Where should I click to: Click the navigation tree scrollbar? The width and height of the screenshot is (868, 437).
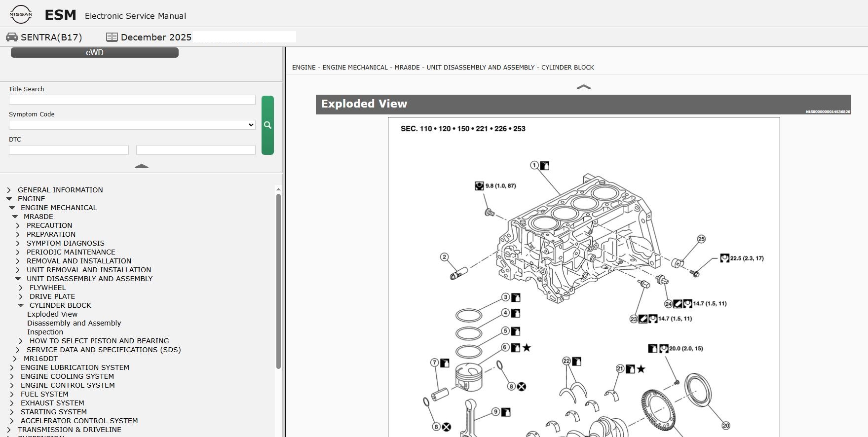[278, 281]
